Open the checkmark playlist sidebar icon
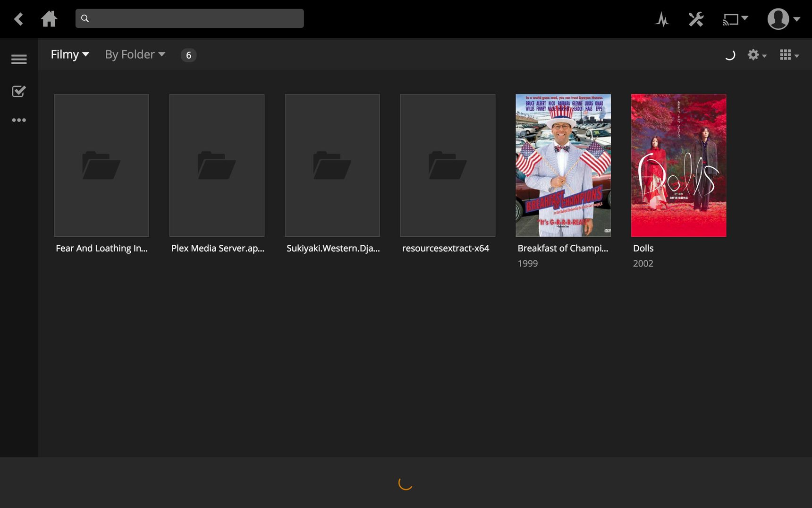Viewport: 812px width, 508px height. click(x=19, y=91)
